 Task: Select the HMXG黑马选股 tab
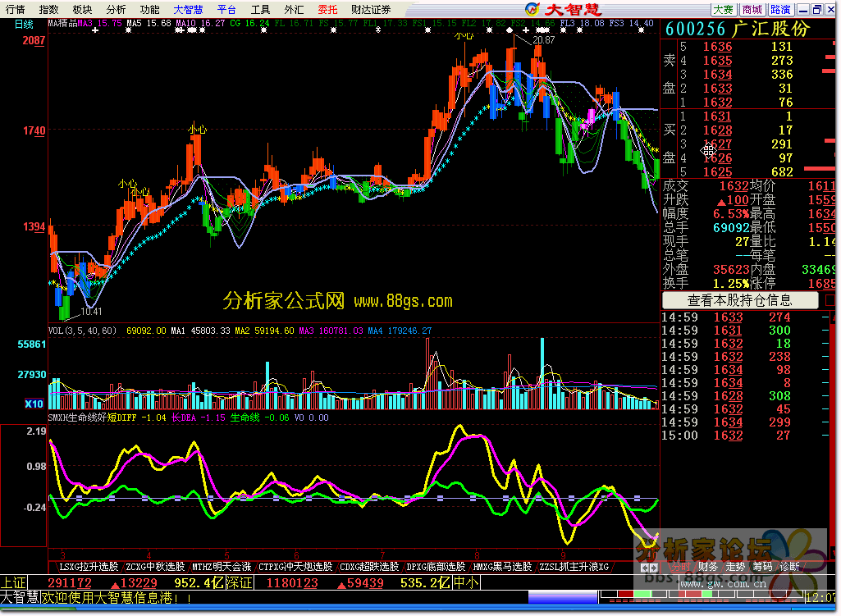coord(503,567)
